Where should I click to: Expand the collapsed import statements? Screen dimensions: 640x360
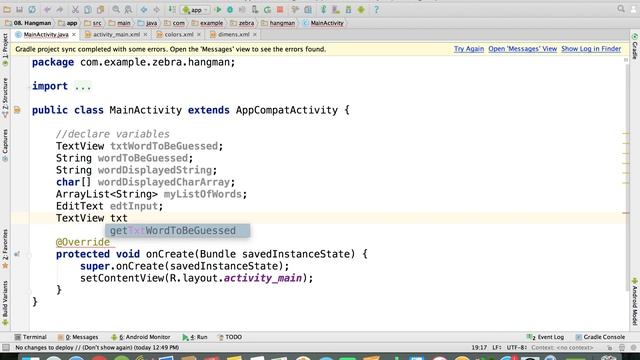tap(83, 86)
